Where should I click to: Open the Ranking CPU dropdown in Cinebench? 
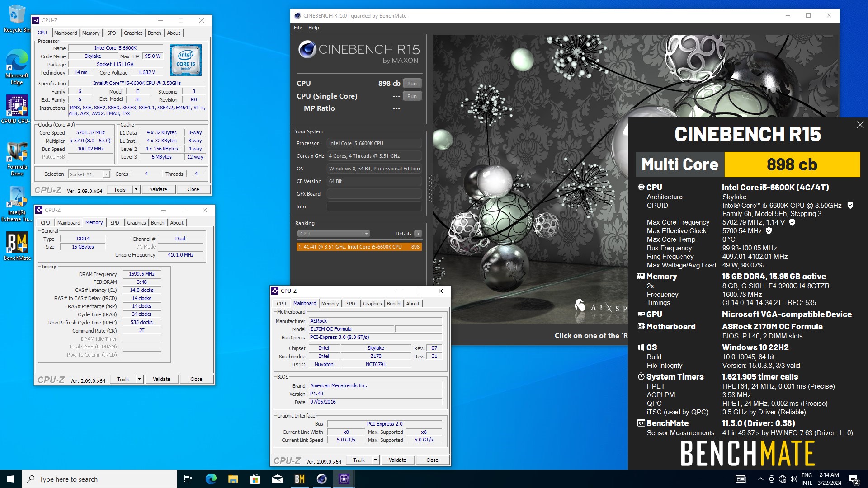pos(333,234)
